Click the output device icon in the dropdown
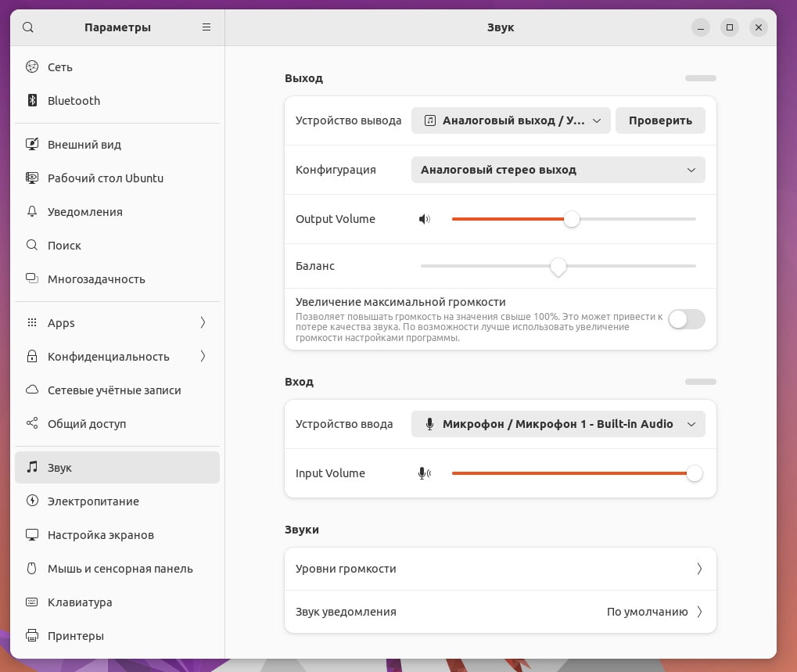 coord(430,120)
